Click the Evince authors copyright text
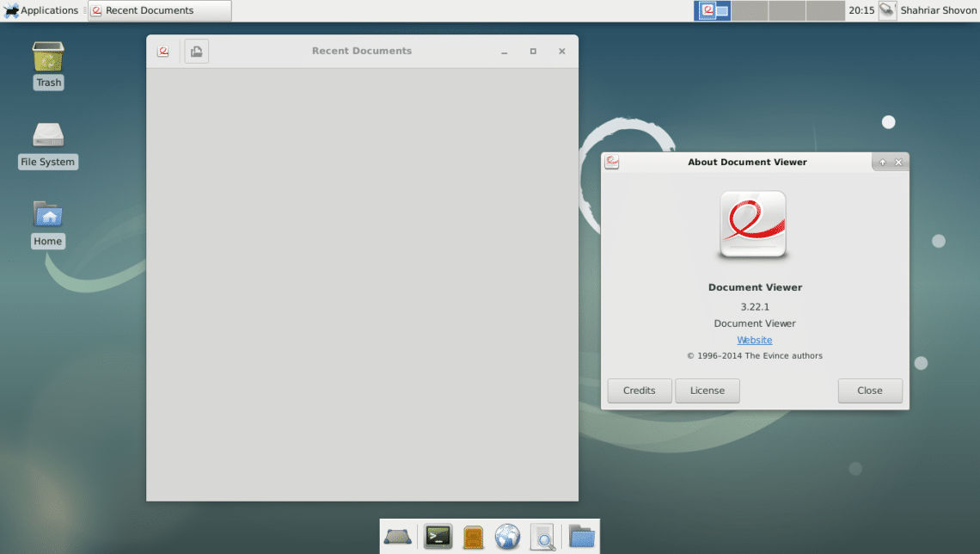Screen dimensions: 980x554 pos(755,356)
